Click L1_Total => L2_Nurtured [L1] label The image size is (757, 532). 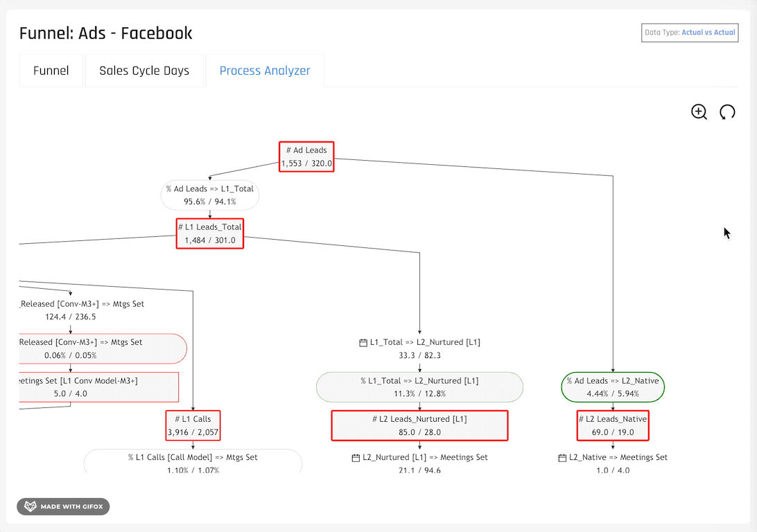click(x=425, y=342)
